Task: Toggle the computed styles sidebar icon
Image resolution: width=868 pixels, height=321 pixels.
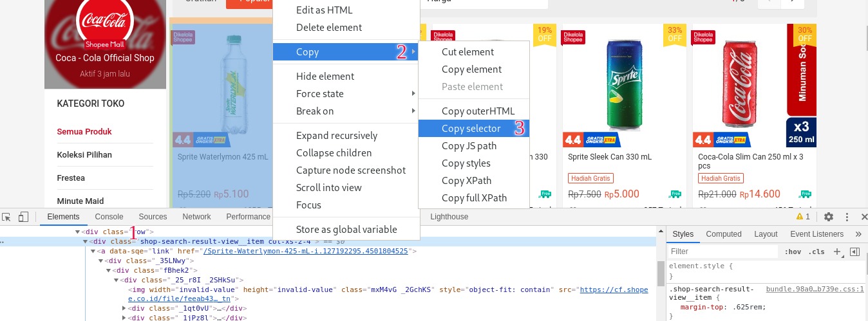Action: (x=854, y=252)
